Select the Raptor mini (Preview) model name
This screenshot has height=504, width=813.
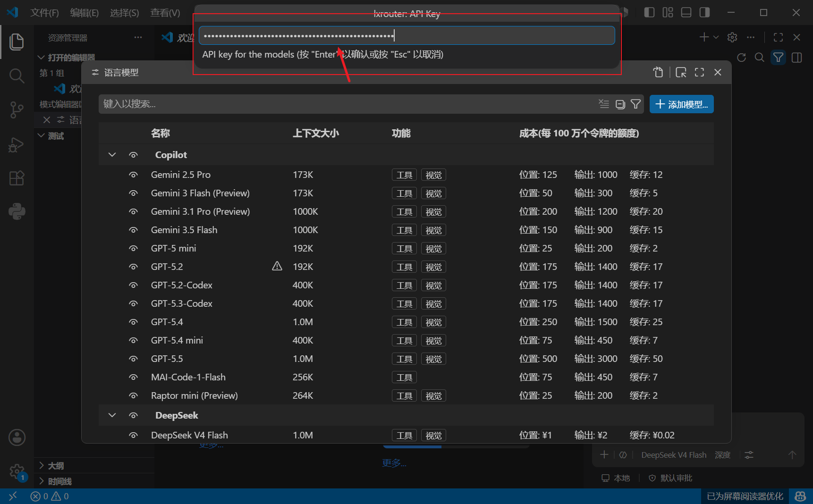(195, 395)
